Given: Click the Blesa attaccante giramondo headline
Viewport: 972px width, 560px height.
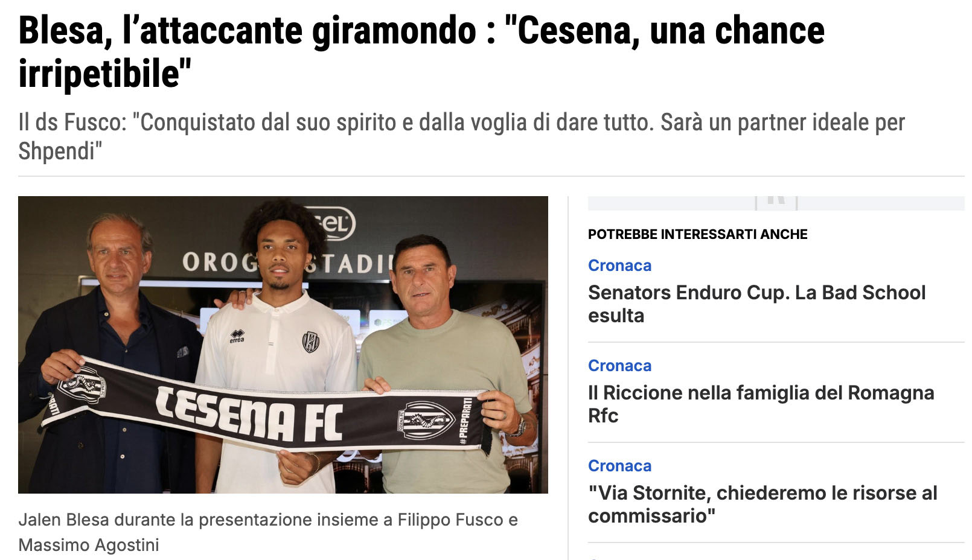Looking at the screenshot, I should [421, 52].
